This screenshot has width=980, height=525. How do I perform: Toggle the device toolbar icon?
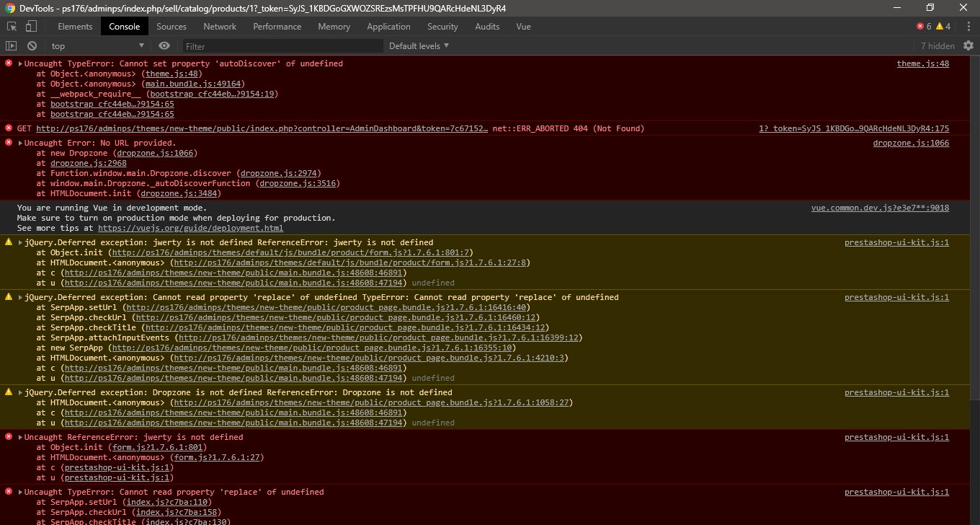pyautogui.click(x=31, y=27)
